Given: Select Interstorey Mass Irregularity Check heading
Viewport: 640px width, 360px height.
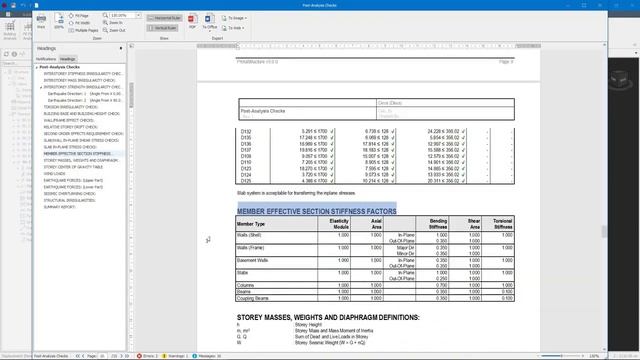Looking at the screenshot, I should pos(80,80).
